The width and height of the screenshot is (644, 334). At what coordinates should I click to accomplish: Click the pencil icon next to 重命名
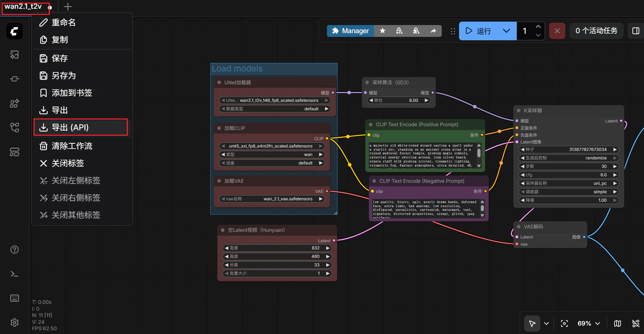coord(43,22)
